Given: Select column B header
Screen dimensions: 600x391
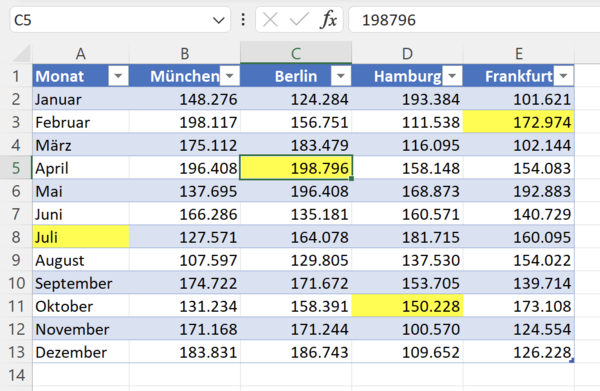Looking at the screenshot, I should click(x=185, y=53).
